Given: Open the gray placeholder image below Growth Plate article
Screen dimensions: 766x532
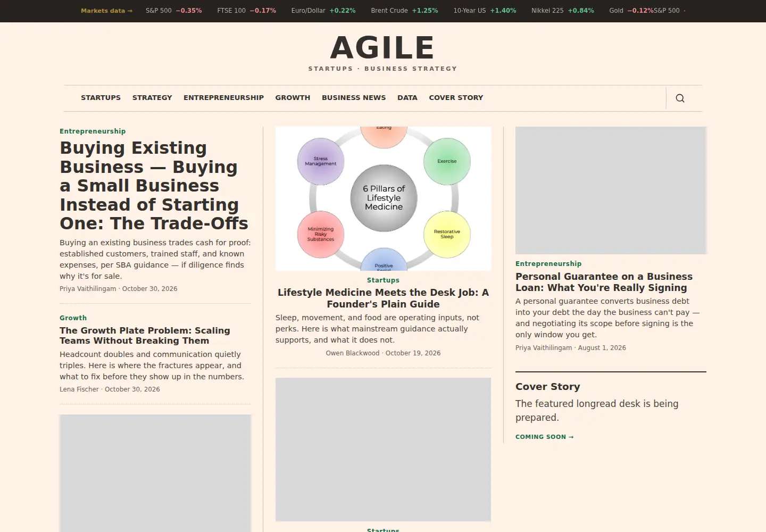Looking at the screenshot, I should tap(155, 473).
